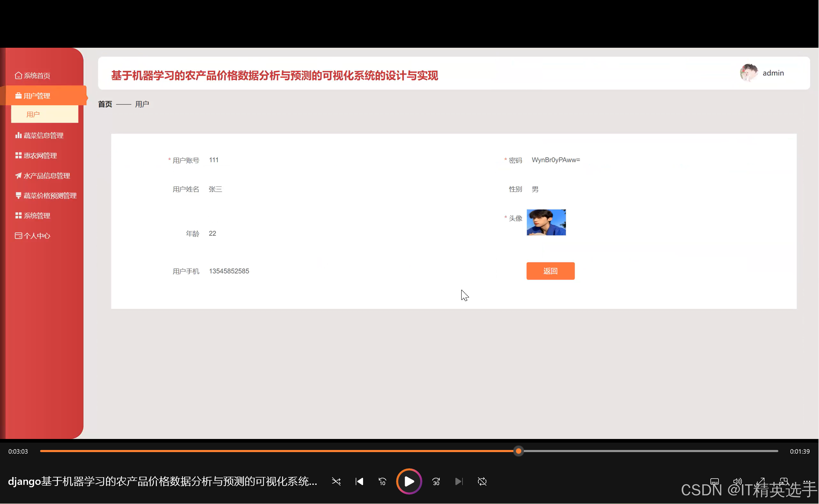The image size is (819, 504).
Task: Toggle shuffle in the media player
Action: 336,481
